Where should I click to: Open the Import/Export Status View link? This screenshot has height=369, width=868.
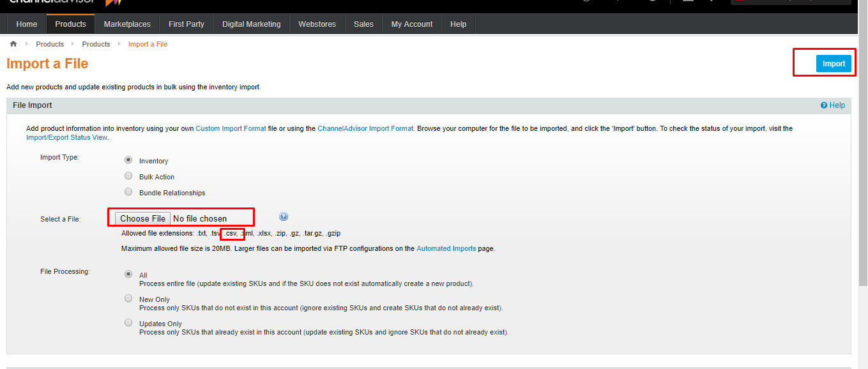(x=66, y=137)
